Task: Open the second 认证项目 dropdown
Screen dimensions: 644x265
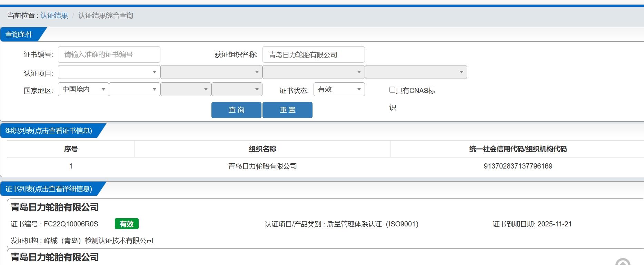Action: pos(211,72)
